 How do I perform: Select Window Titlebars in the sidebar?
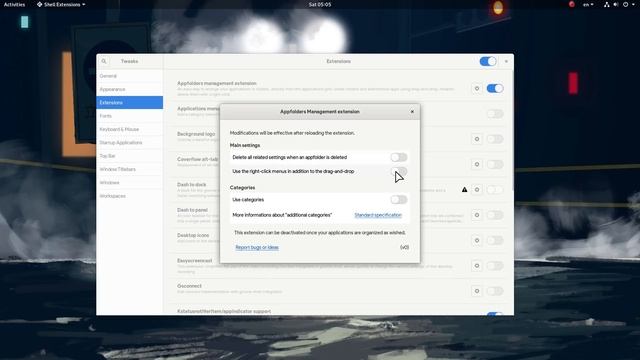[x=130, y=169]
